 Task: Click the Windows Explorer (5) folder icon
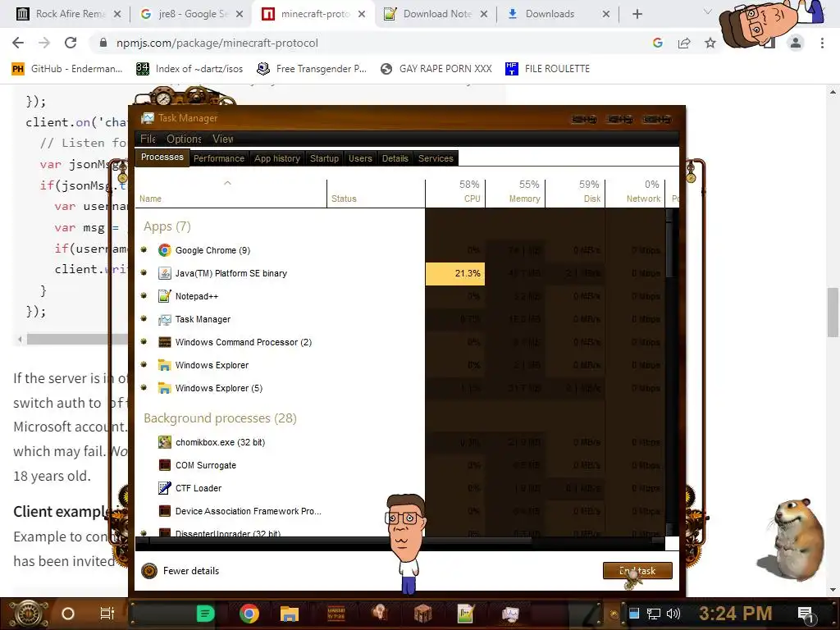click(x=164, y=388)
